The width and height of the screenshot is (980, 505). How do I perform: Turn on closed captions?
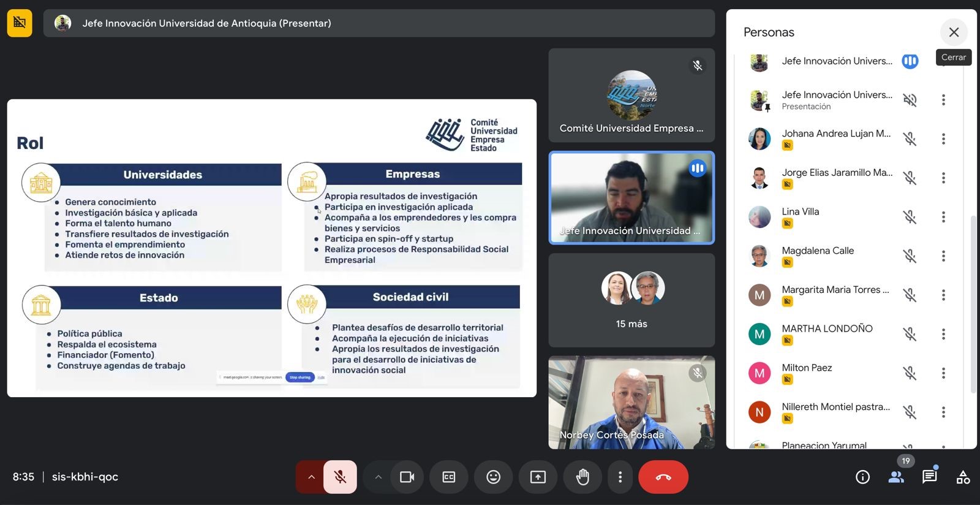coord(449,477)
